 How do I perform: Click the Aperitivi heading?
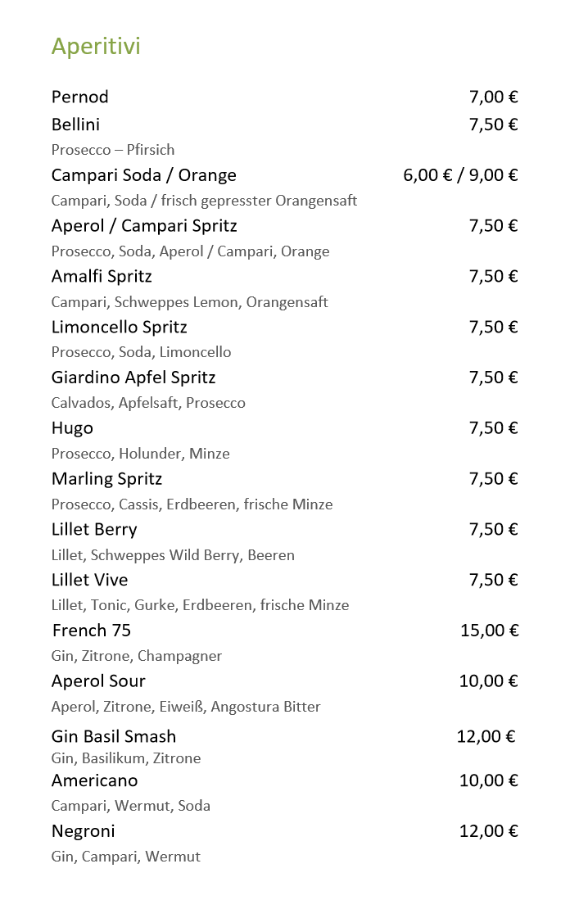[x=96, y=47]
